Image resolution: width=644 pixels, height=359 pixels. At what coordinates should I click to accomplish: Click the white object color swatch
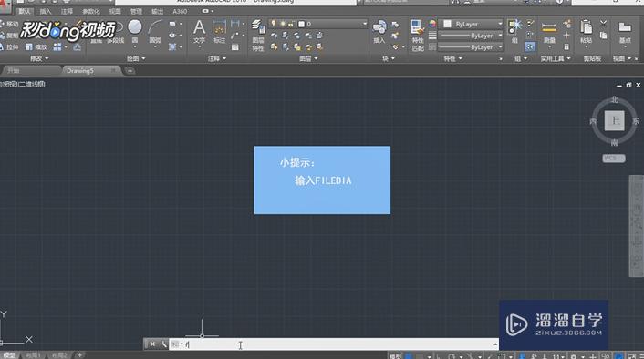[447, 25]
